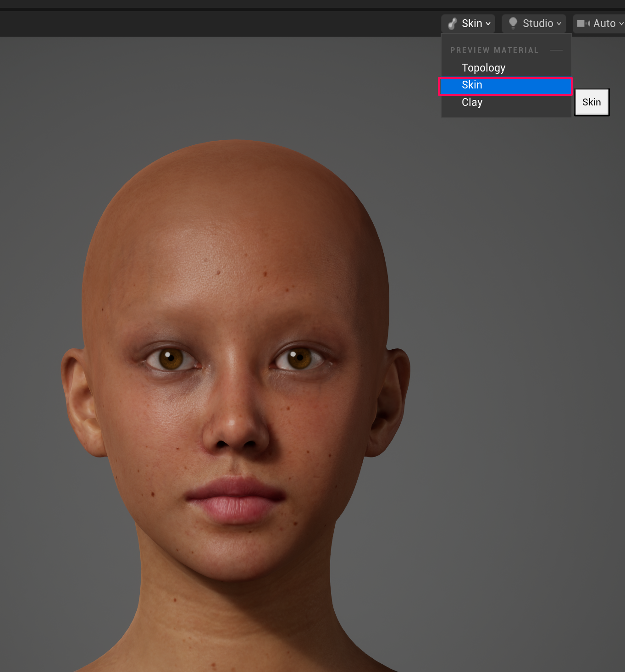Click the Preview Material section header

[494, 50]
